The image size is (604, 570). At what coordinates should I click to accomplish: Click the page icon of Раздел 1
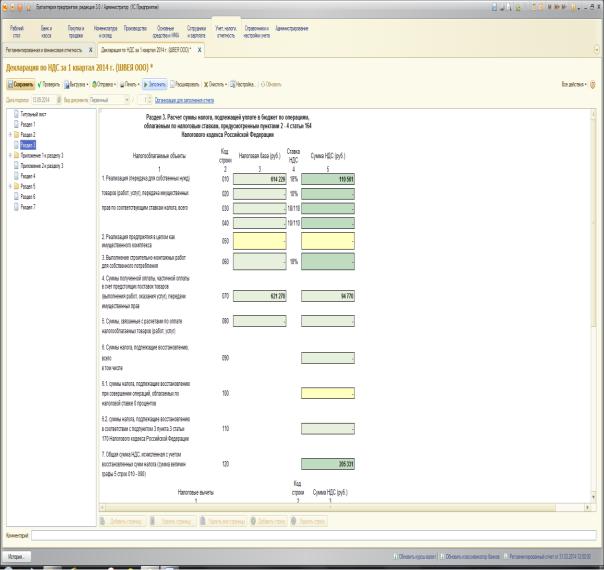point(16,124)
